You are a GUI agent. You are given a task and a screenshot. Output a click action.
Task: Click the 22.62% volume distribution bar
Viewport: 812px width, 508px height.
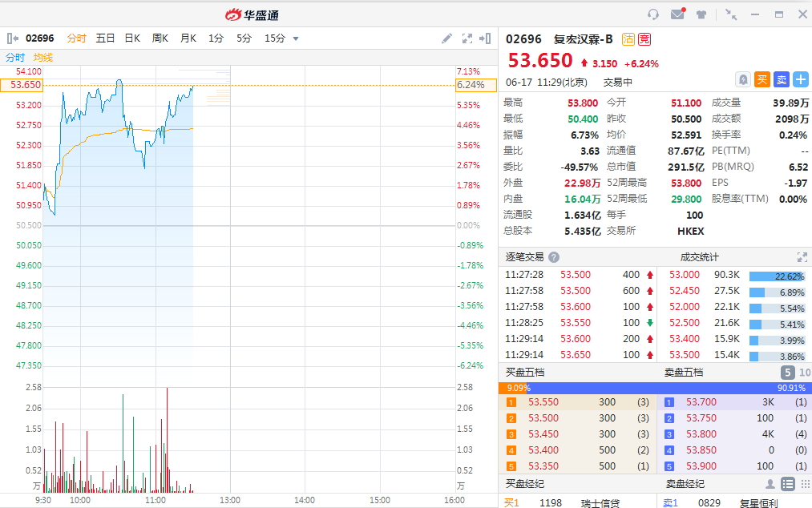pyautogui.click(x=777, y=276)
